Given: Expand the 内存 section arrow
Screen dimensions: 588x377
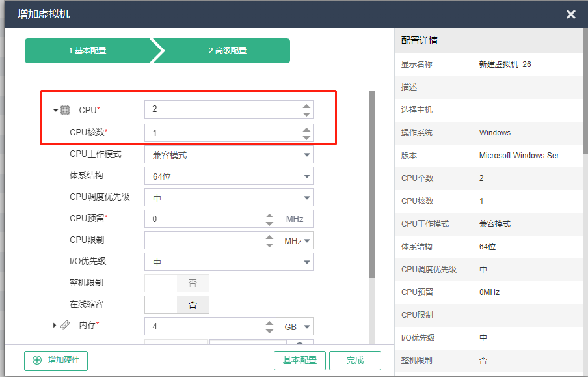Looking at the screenshot, I should pos(55,325).
